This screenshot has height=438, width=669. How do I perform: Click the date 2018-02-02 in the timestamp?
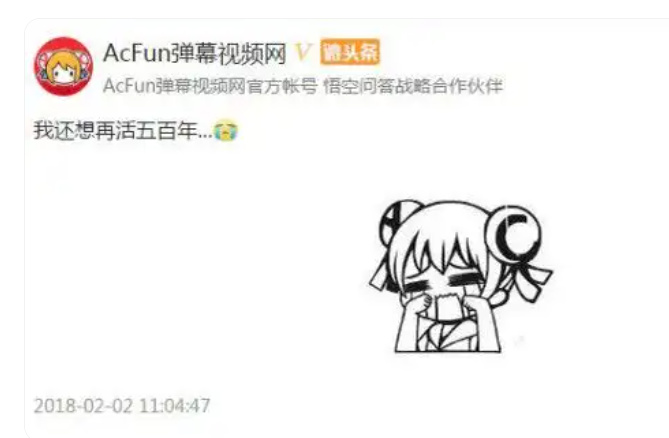pyautogui.click(x=84, y=406)
